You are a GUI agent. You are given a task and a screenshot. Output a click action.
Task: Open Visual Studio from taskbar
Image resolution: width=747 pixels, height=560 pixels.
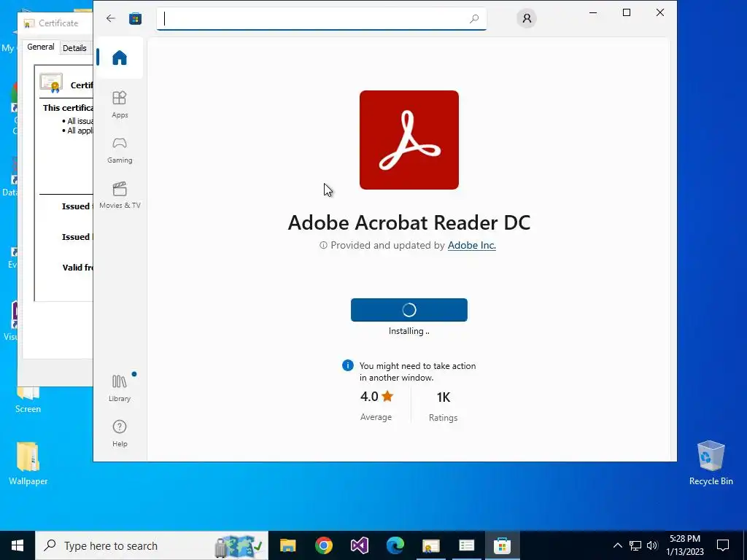click(x=359, y=545)
